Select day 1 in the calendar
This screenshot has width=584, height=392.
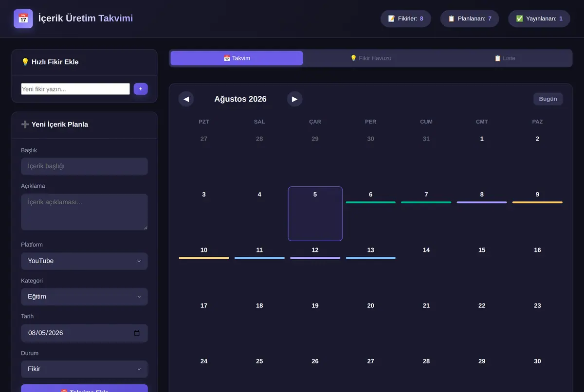coord(482,158)
